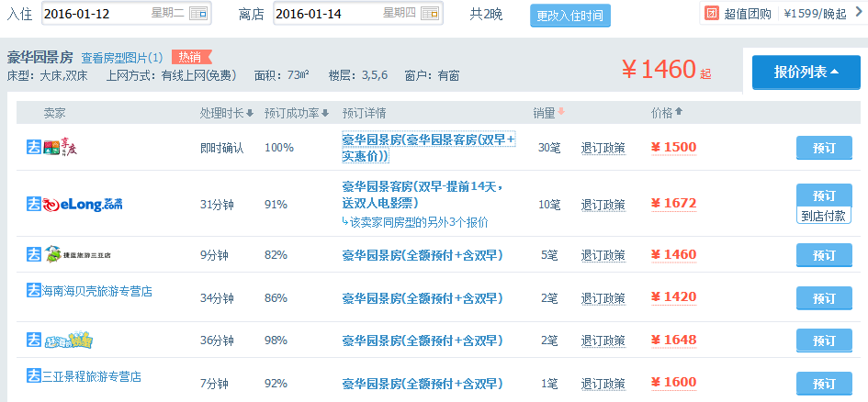Screen dimensions: 868x402
Task: Sort by 预订成功率 using its arrow
Action: click(x=326, y=113)
